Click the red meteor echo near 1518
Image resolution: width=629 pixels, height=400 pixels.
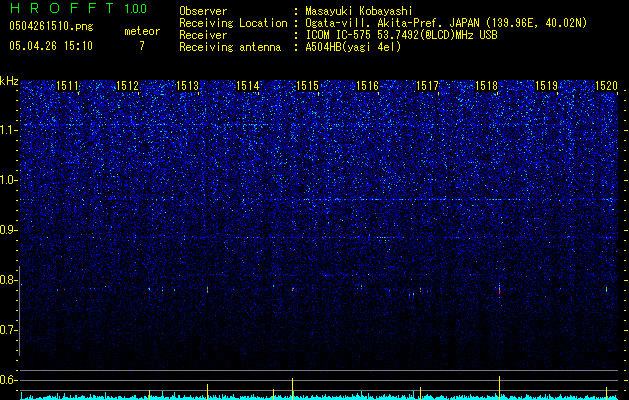(499, 291)
